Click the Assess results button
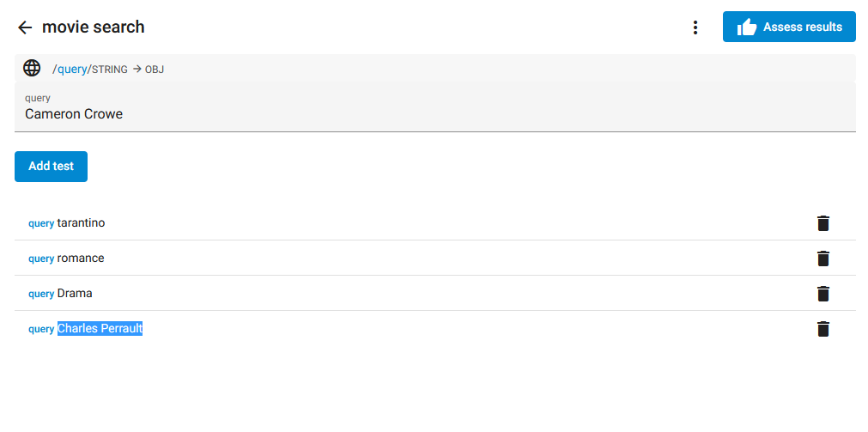868x432 pixels. point(789,27)
